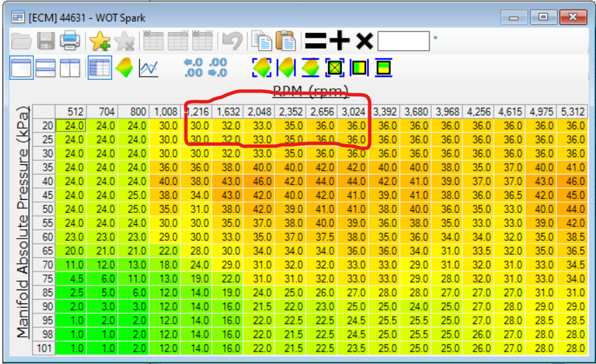Add table to favorites star icon
This screenshot has height=364, width=596.
[100, 41]
